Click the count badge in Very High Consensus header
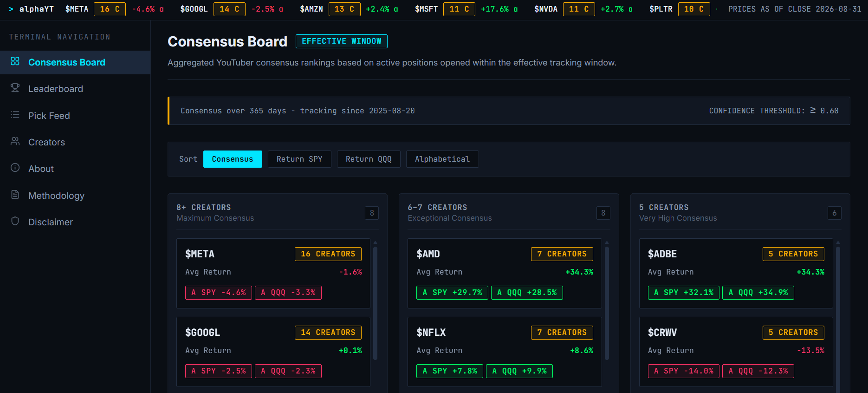Viewport: 868px width, 393px height. [835, 213]
